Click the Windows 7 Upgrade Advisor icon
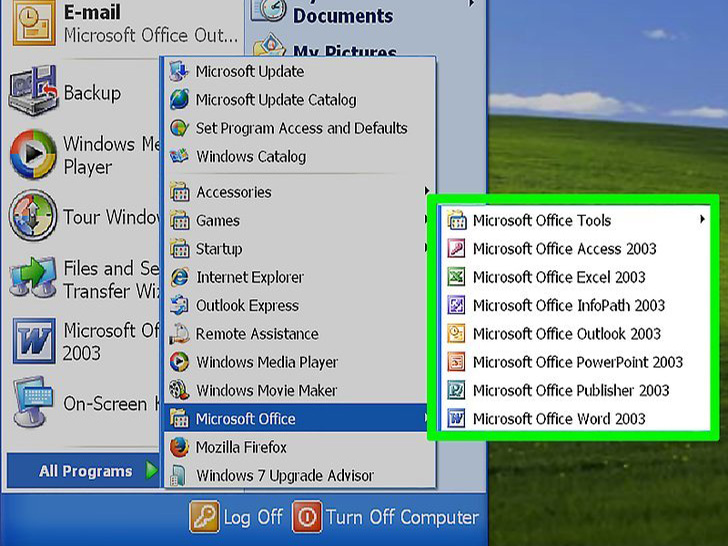The width and height of the screenshot is (728, 546). [x=178, y=476]
